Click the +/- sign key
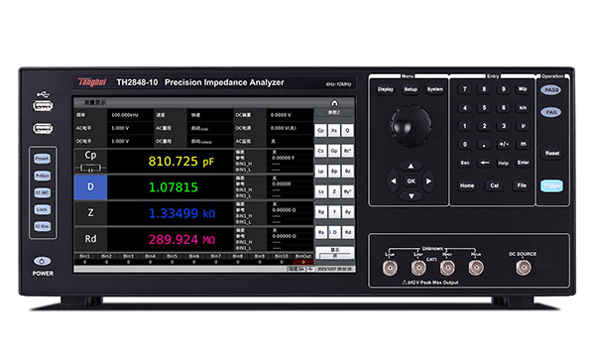This screenshot has height=364, width=595. [504, 144]
